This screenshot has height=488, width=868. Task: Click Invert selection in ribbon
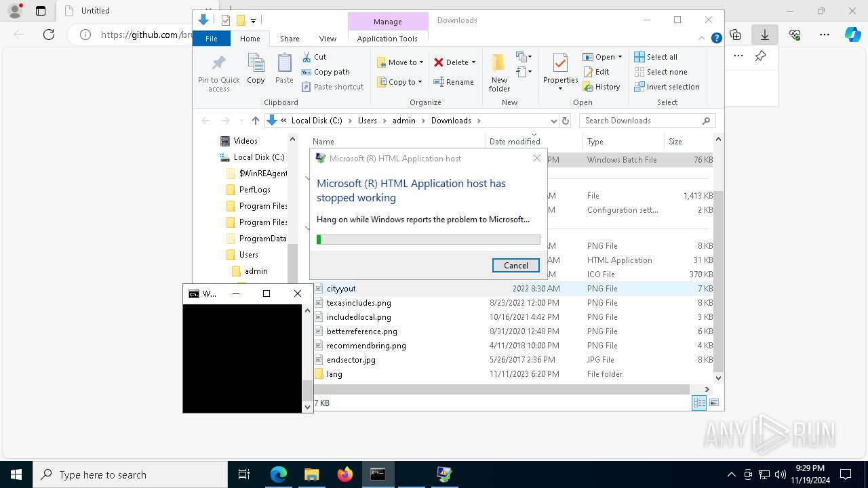click(667, 87)
